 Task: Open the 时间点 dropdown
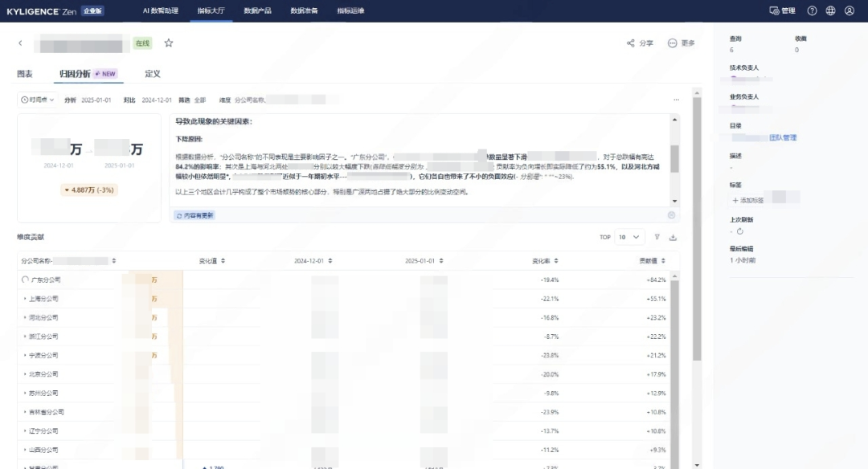point(38,100)
